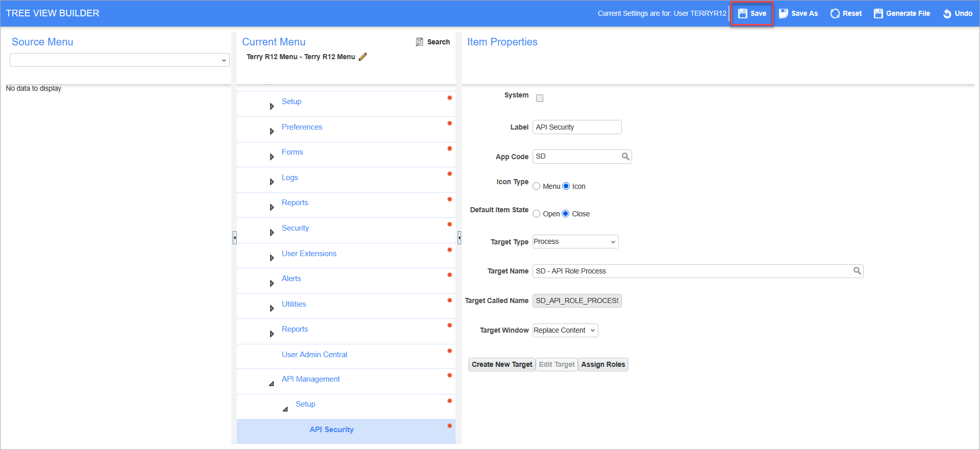Click the Utilities menu link
980x450 pixels.
coord(294,304)
